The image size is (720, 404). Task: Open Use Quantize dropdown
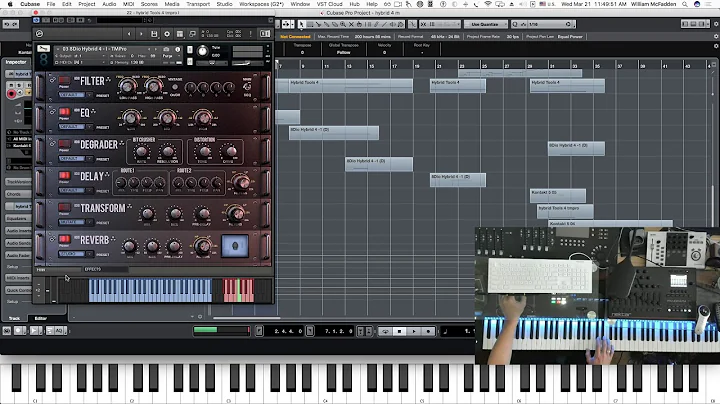tap(486, 24)
